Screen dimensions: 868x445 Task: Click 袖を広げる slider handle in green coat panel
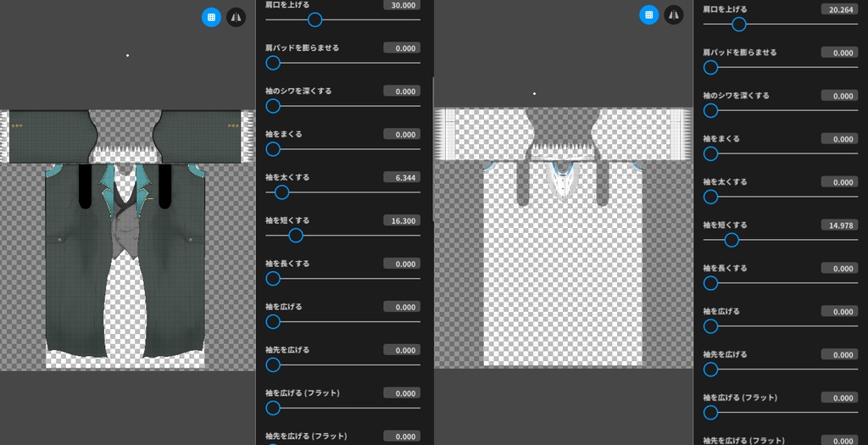coord(273,322)
